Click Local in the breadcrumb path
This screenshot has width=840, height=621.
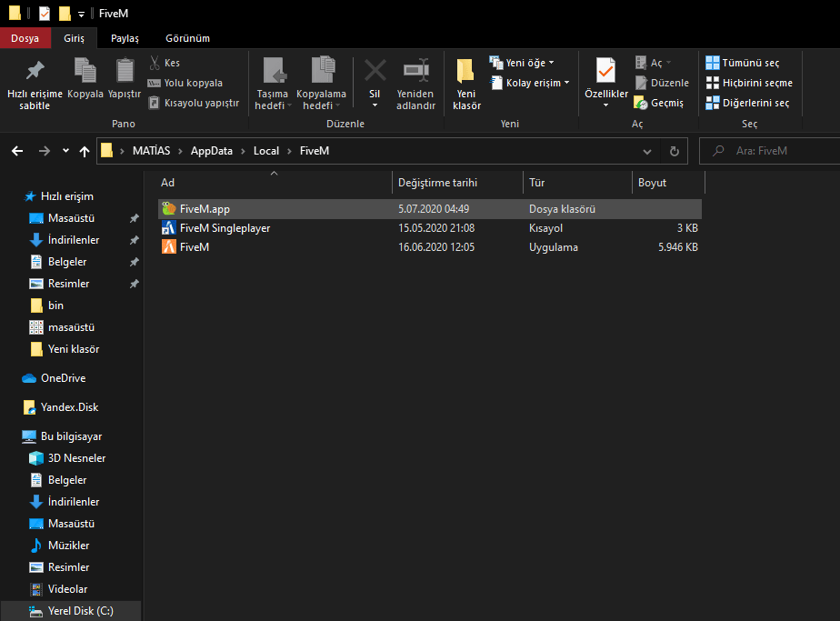tap(266, 151)
